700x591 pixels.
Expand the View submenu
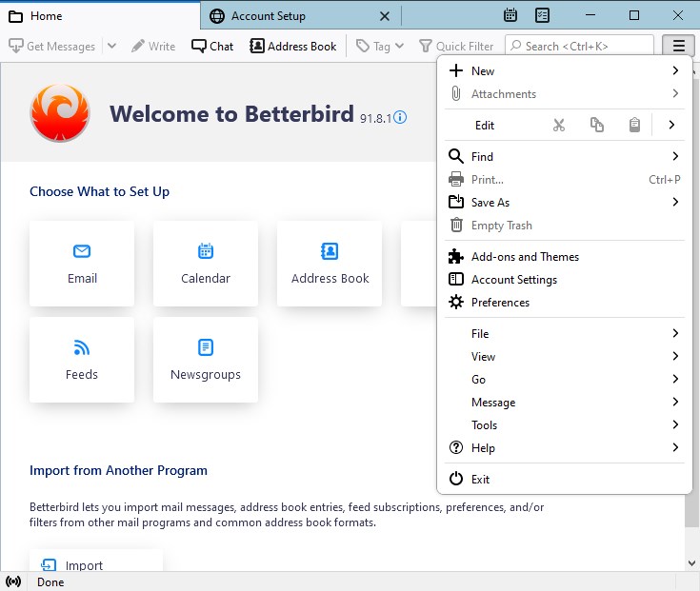click(564, 356)
